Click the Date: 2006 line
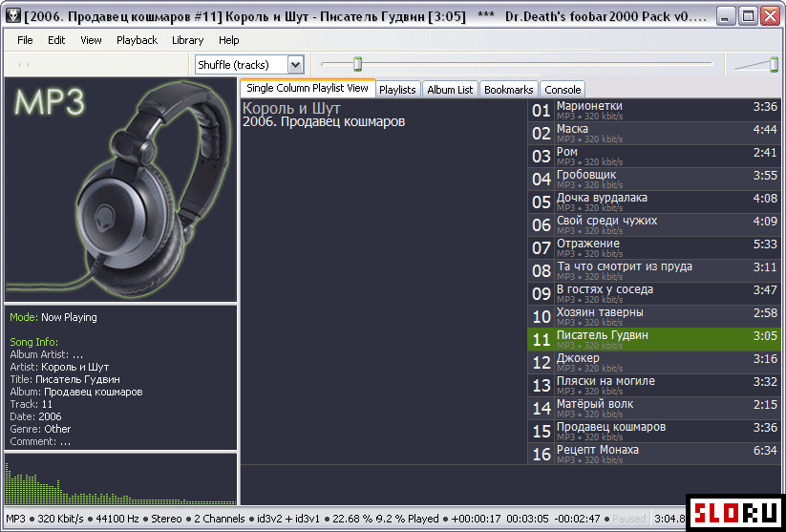Viewport: 786px width, 532px height. tap(35, 416)
